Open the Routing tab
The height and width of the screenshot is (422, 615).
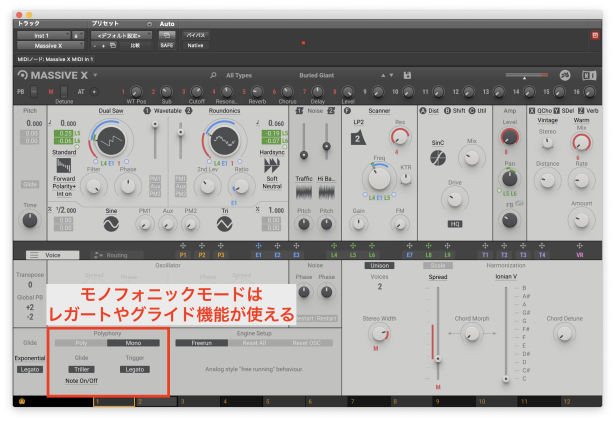[x=117, y=256]
